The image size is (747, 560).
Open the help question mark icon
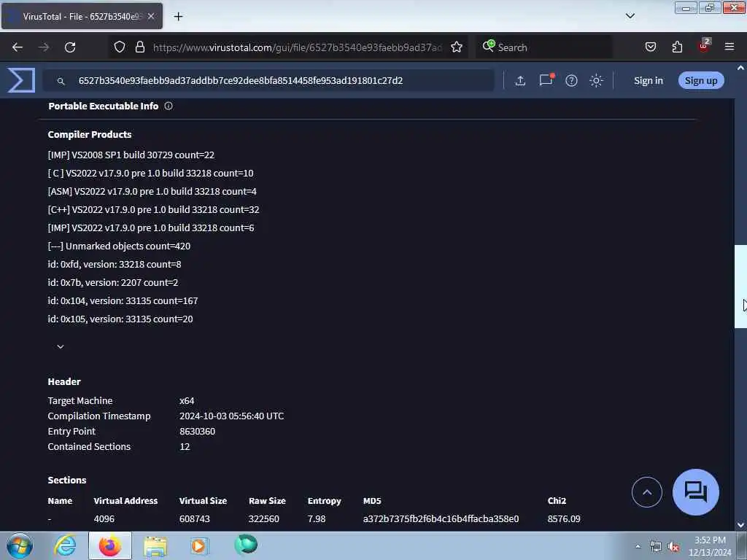[x=571, y=81]
